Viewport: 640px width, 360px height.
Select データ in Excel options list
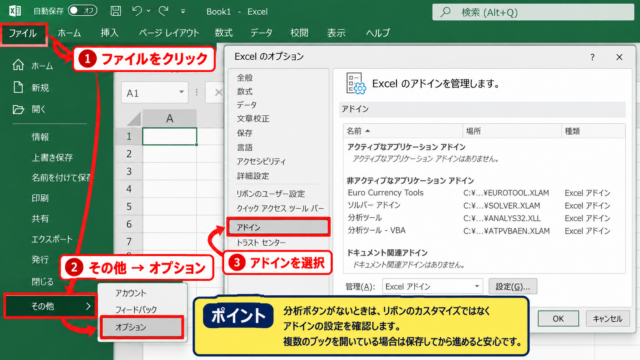coord(247,105)
